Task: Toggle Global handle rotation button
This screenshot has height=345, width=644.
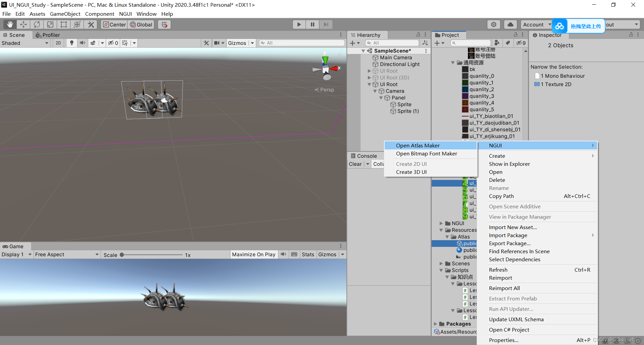Action: [141, 24]
